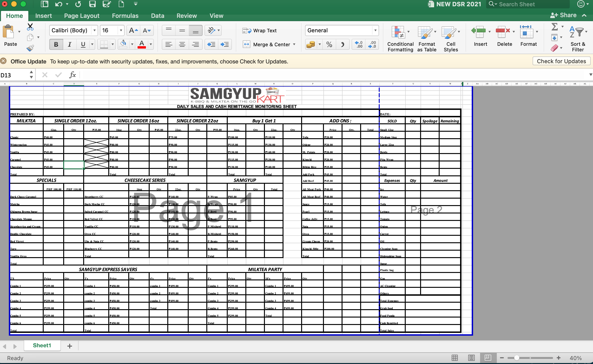
Task: Click the Increase Indent icon
Action: click(225, 45)
